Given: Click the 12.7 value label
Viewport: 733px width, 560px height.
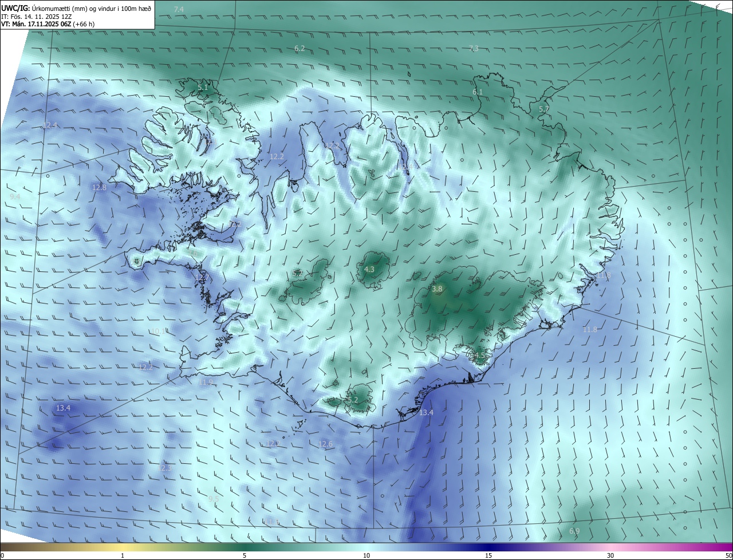Looking at the screenshot, I should click(202, 277).
